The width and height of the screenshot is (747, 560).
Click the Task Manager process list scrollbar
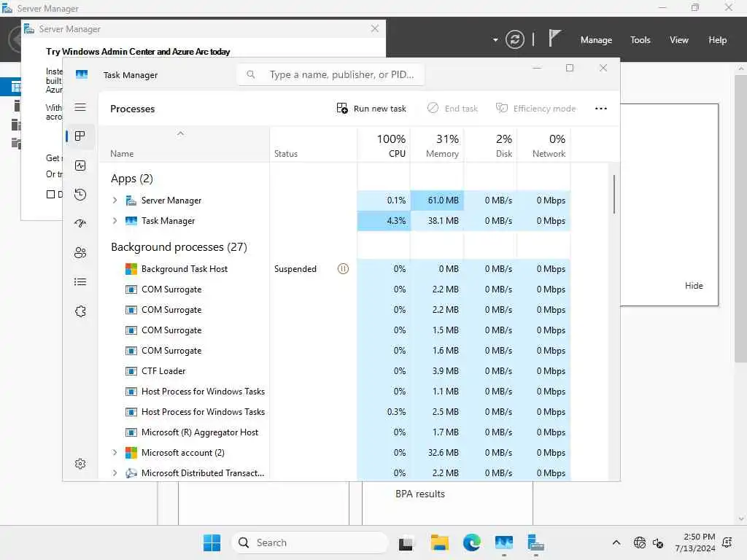click(x=614, y=194)
